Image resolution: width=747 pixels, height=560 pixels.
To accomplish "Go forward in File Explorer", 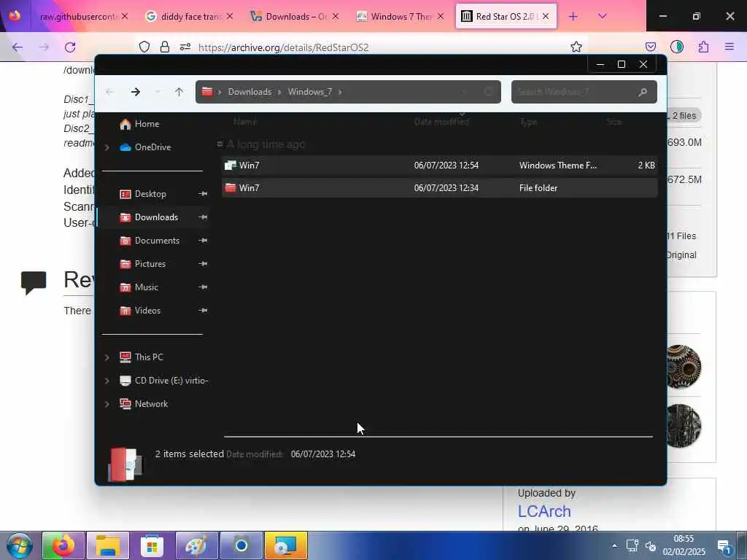I will (x=135, y=92).
